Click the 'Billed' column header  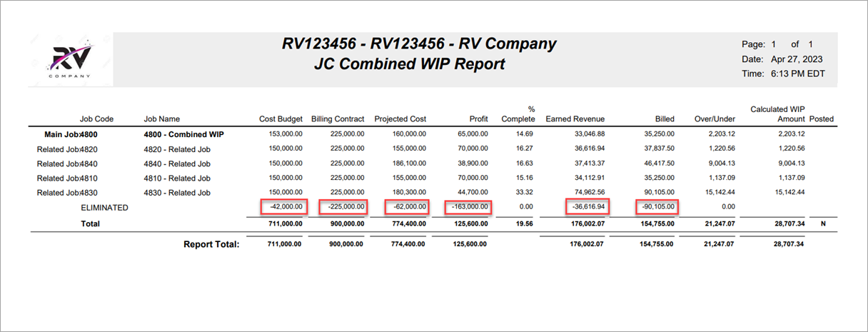click(x=665, y=119)
